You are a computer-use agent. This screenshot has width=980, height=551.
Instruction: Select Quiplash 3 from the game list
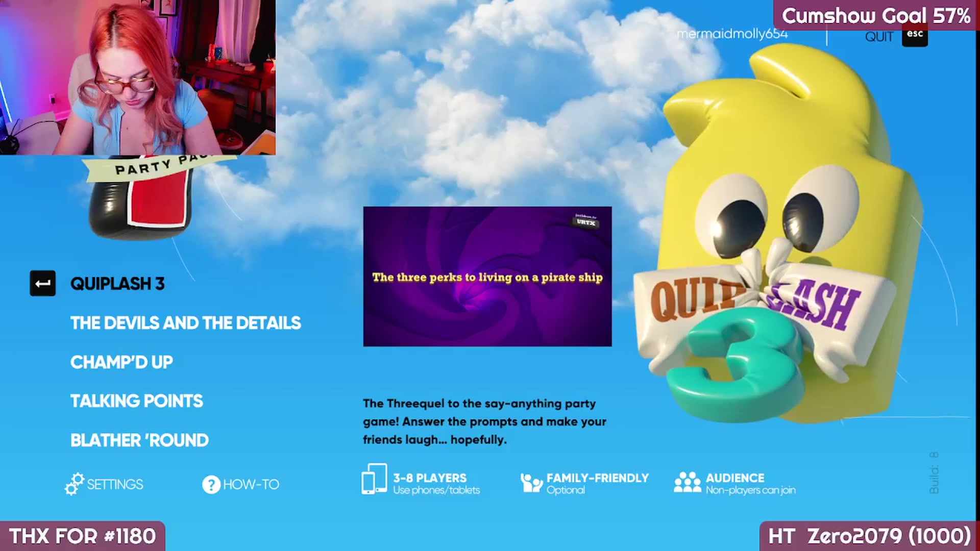coord(117,284)
